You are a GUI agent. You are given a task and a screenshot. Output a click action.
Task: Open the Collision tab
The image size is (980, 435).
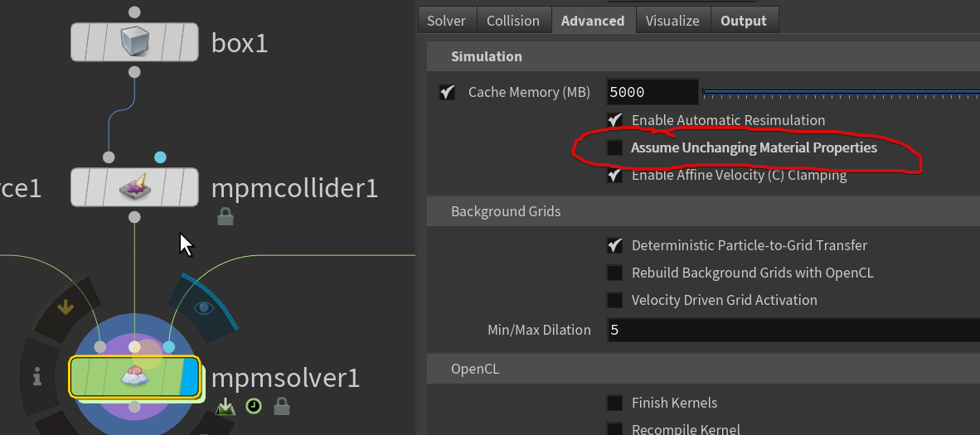click(513, 21)
